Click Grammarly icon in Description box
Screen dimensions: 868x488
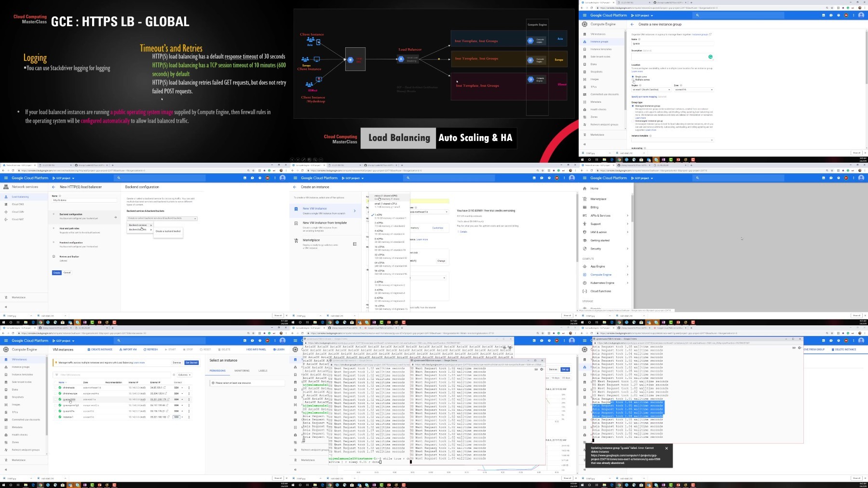710,56
